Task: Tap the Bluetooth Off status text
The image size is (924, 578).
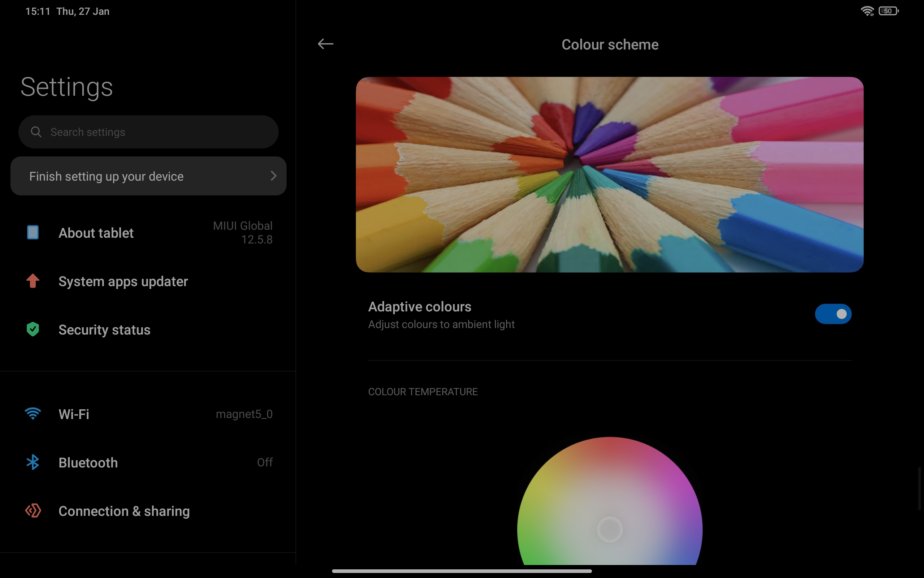Action: [265, 462]
